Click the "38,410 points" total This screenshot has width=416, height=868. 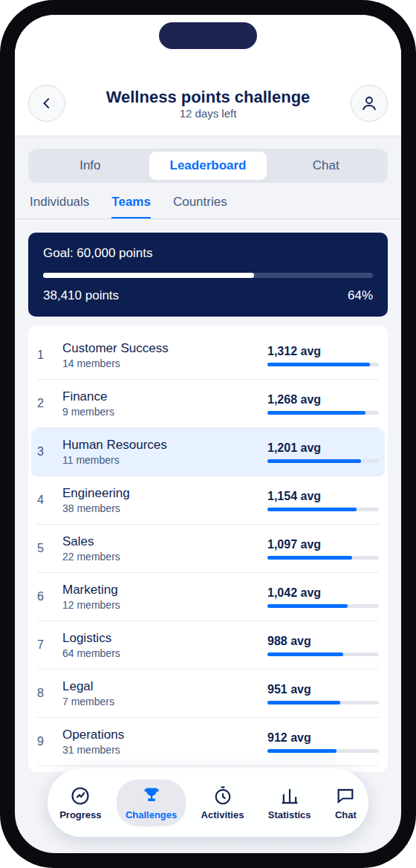click(81, 296)
